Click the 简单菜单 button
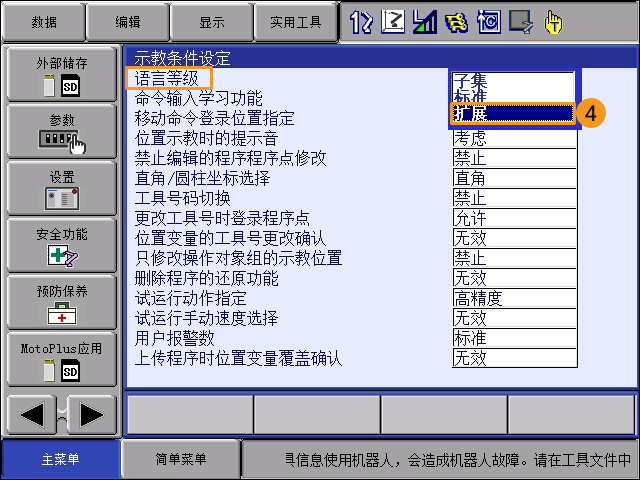Viewport: 640px width, 480px height. 180,459
